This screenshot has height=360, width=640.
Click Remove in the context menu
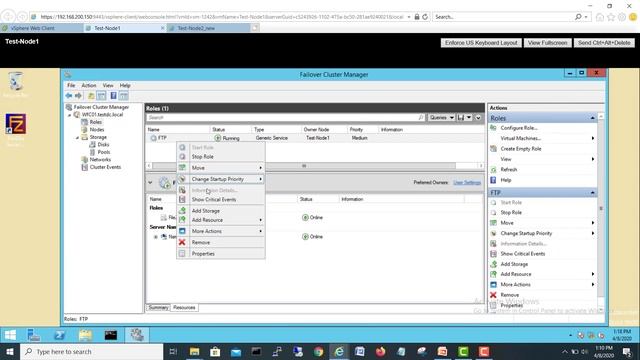coord(221,242)
